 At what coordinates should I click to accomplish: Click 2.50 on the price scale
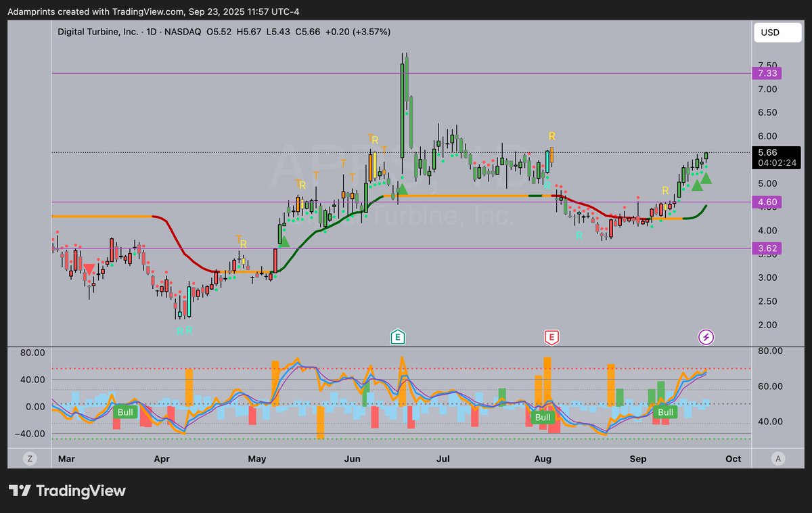(x=767, y=301)
